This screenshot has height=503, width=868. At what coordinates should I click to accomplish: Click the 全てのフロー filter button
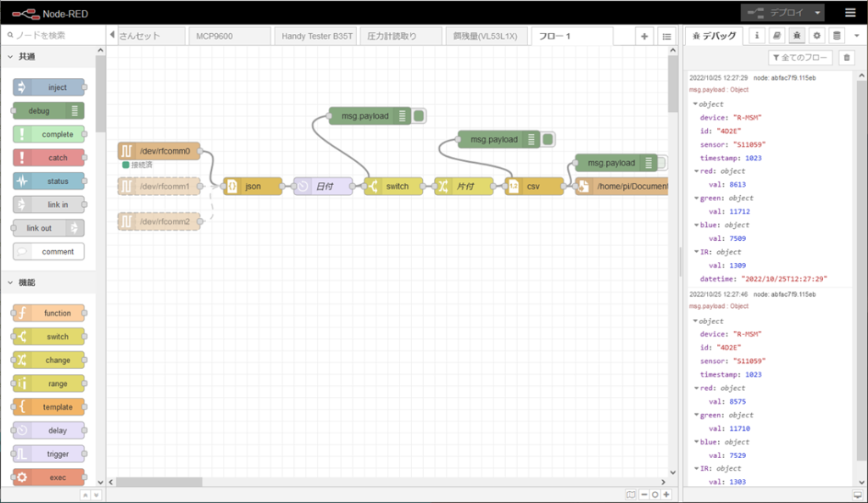tap(799, 58)
